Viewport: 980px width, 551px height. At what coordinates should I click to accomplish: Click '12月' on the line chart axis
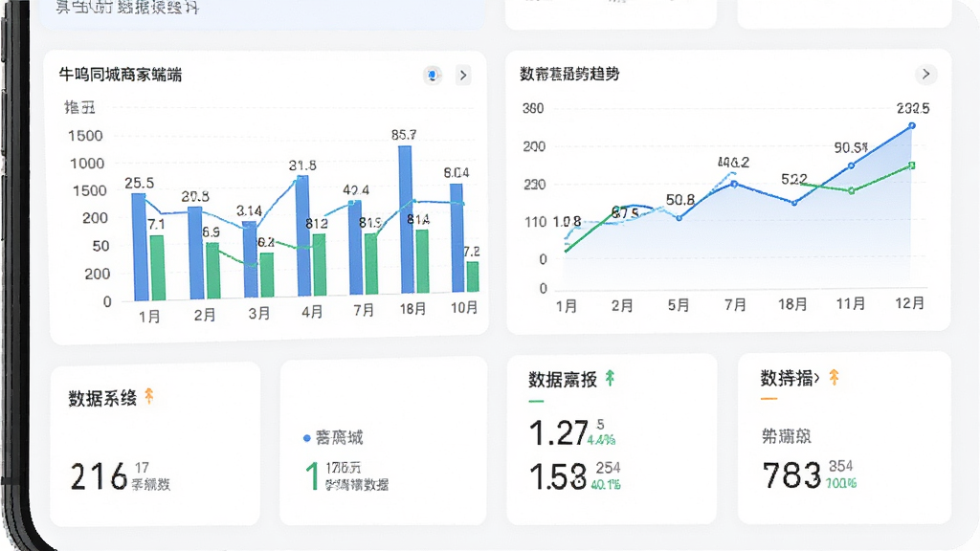pos(909,303)
